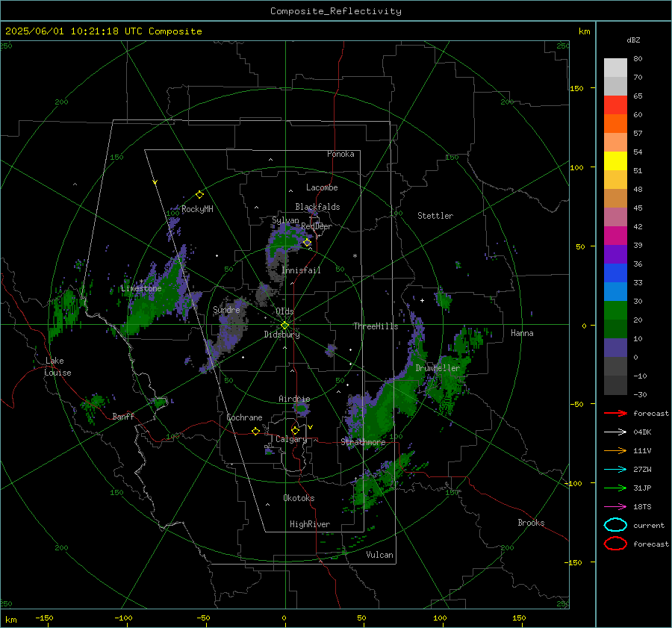The height and width of the screenshot is (628, 672).
Task: Select the red 65 dBZ swatch
Action: [x=615, y=105]
